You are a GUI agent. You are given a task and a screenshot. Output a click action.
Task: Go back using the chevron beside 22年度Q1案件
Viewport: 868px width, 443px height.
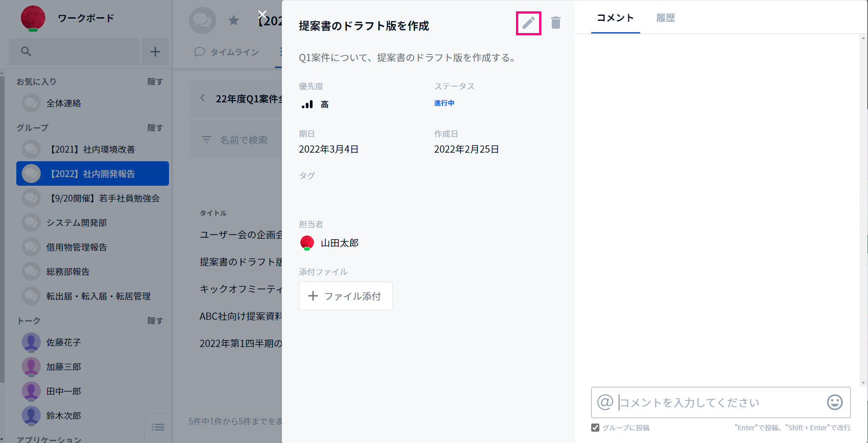pyautogui.click(x=203, y=98)
